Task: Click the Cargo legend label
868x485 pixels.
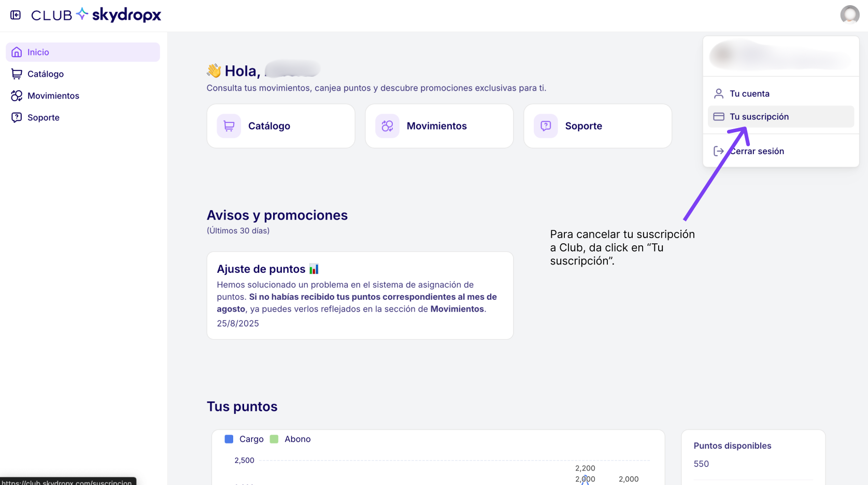Action: click(x=251, y=439)
